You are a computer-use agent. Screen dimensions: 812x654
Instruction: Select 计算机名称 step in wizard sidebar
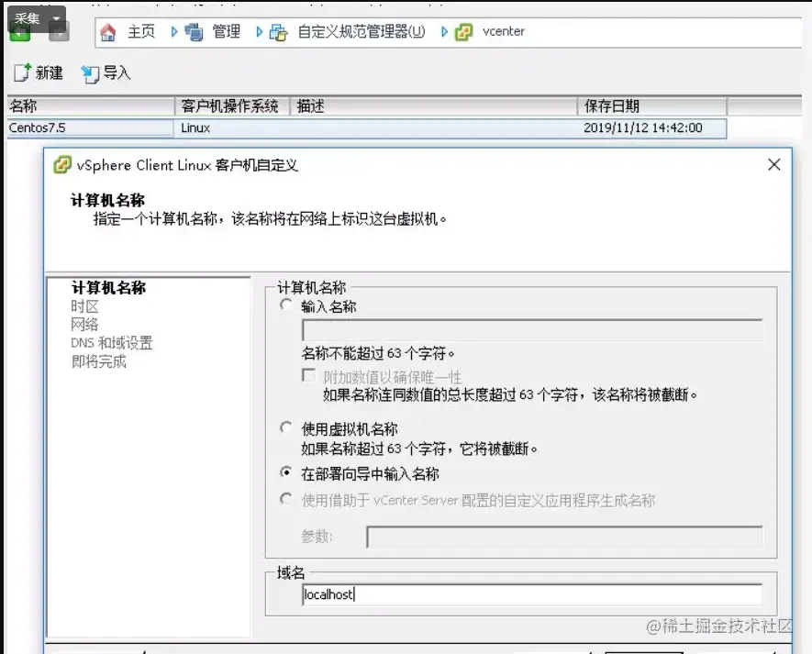click(109, 288)
